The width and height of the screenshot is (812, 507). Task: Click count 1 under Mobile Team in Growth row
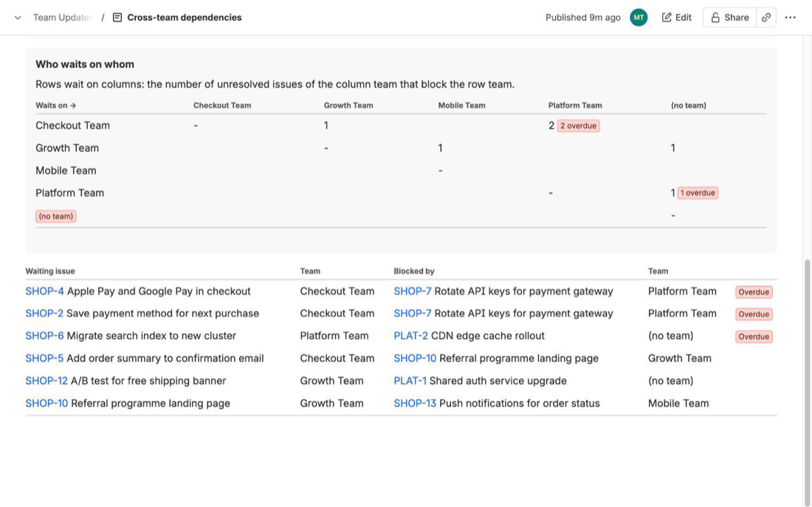click(440, 148)
